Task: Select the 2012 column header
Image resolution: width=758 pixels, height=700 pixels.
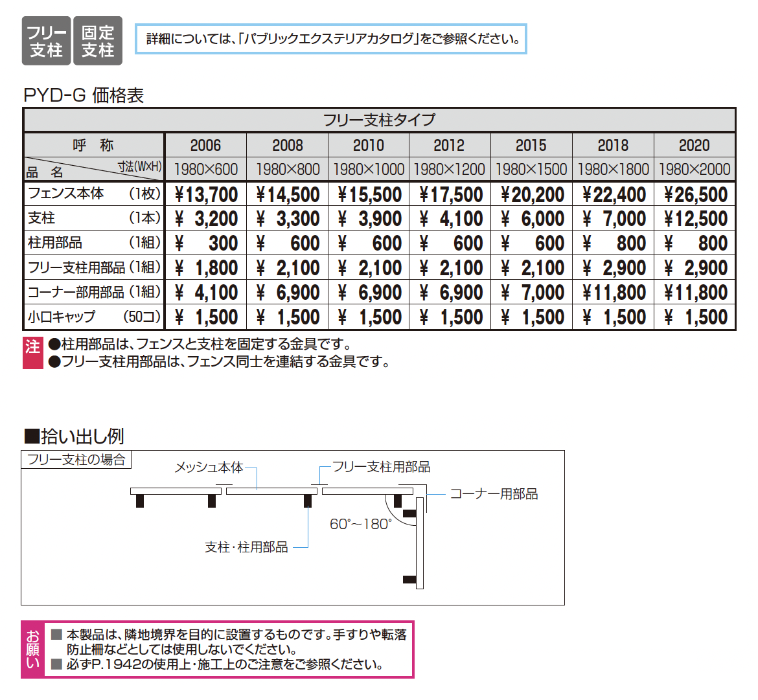Action: pyautogui.click(x=450, y=146)
